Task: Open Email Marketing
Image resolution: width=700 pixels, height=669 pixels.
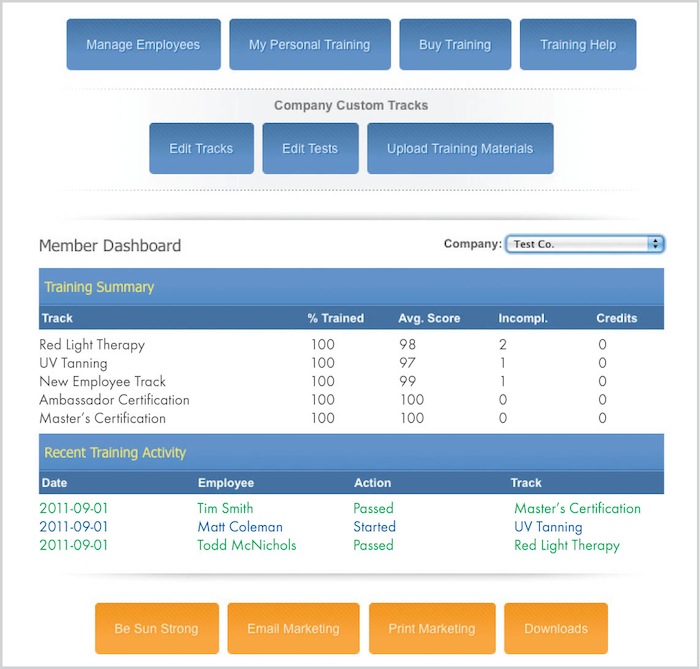Action: pos(293,629)
